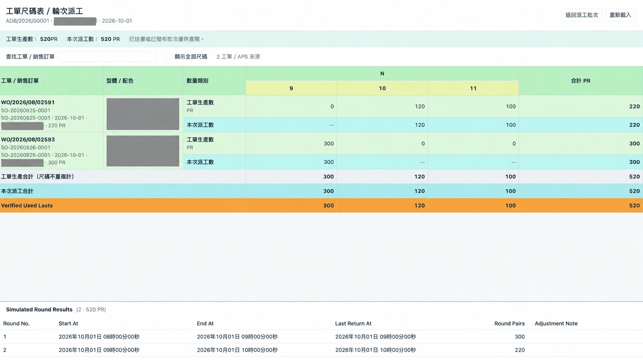The width and height of the screenshot is (643, 364).
Task: Click the 2 工單 / APS 來源 label
Action: coord(238,57)
